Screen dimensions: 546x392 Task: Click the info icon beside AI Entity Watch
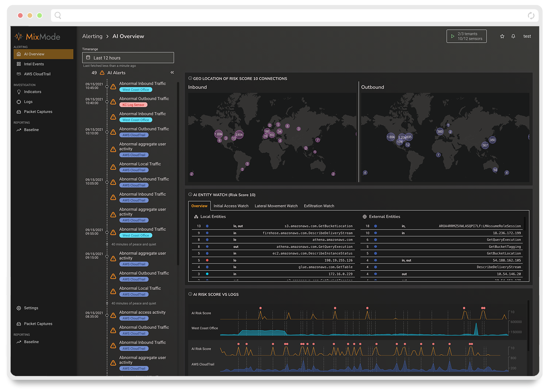point(190,194)
